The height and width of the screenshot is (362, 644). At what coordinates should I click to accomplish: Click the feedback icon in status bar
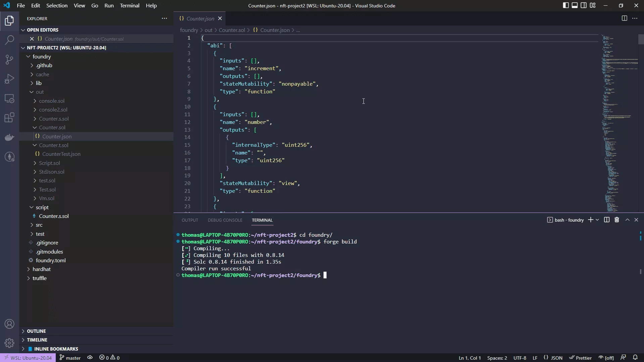[623, 358]
